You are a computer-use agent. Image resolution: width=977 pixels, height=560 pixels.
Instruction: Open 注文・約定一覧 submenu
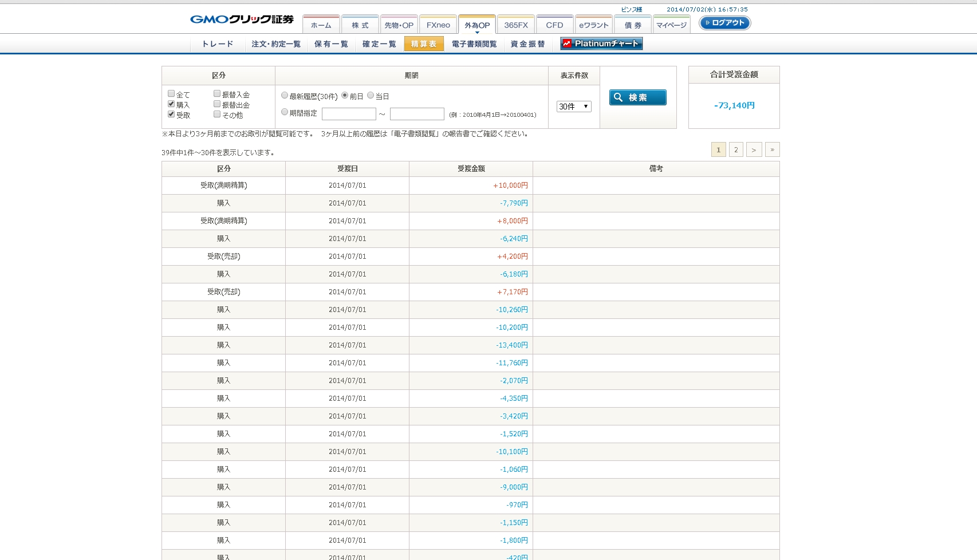(x=276, y=44)
